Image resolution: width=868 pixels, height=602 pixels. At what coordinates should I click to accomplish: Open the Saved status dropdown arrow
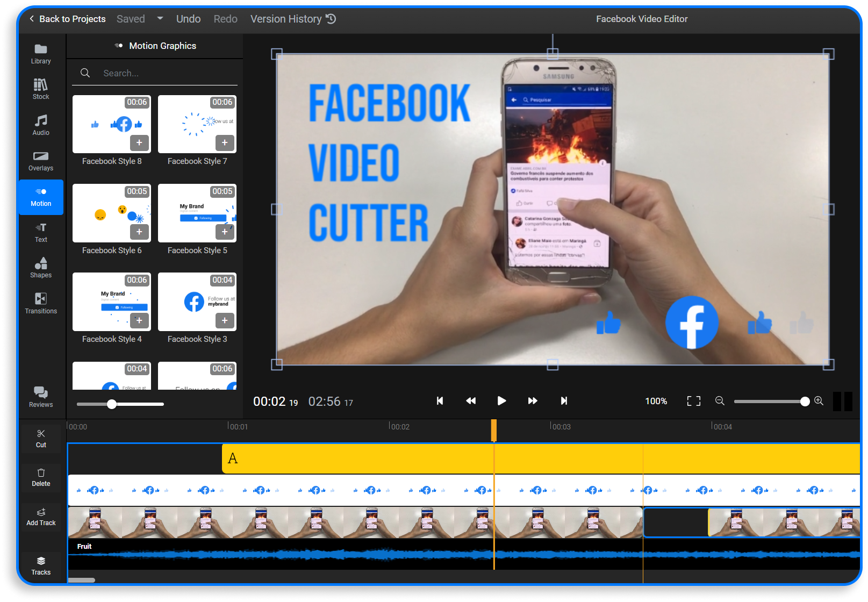point(160,18)
